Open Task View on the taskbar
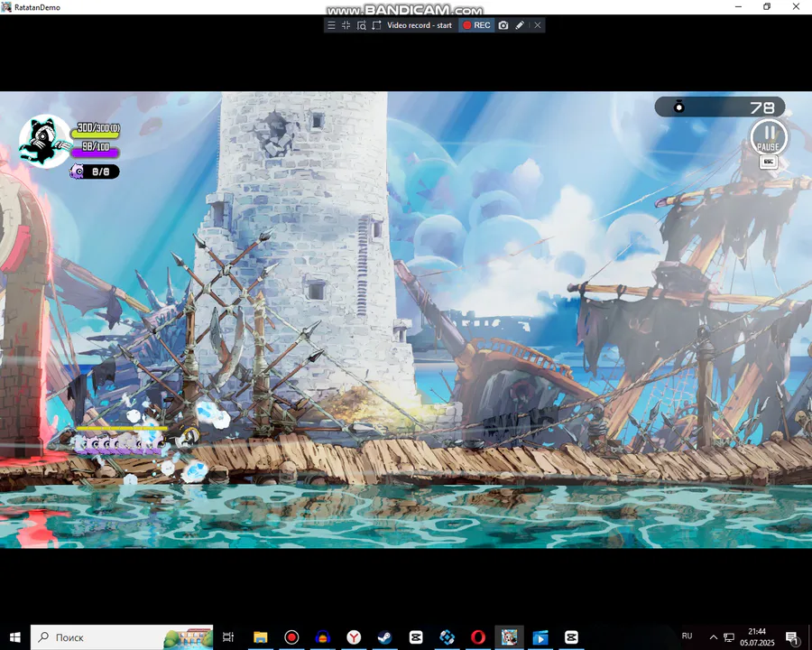The height and width of the screenshot is (650, 812). click(x=228, y=637)
